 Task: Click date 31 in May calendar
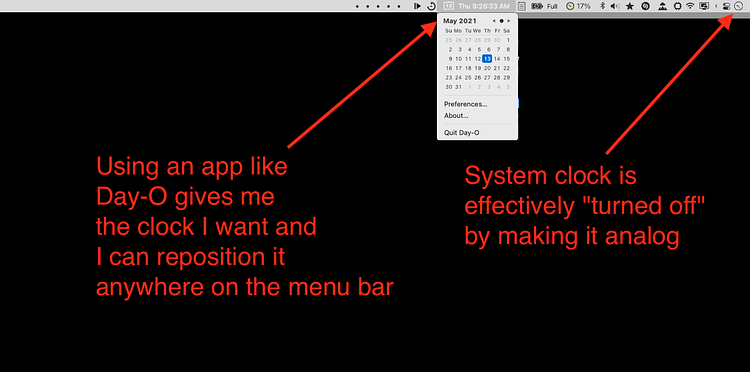(458, 87)
